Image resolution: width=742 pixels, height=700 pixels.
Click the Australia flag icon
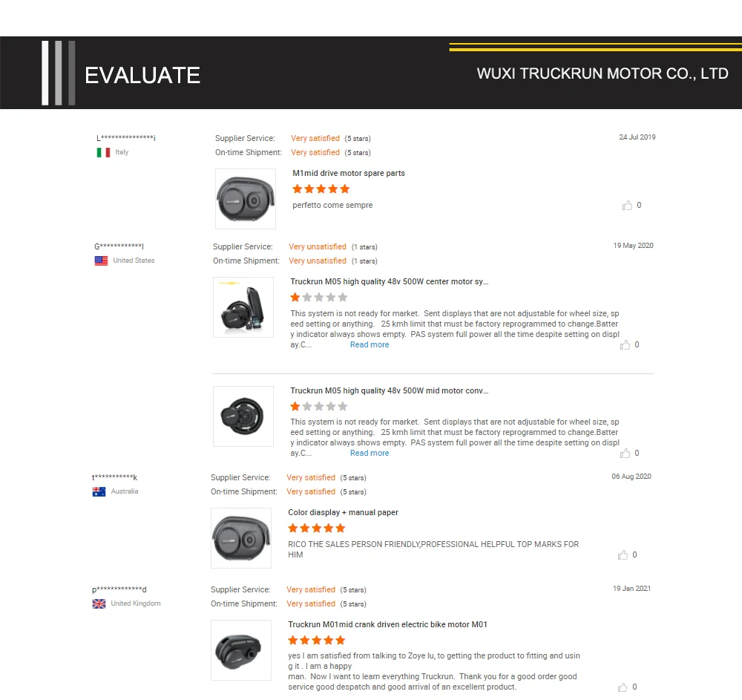[x=99, y=491]
